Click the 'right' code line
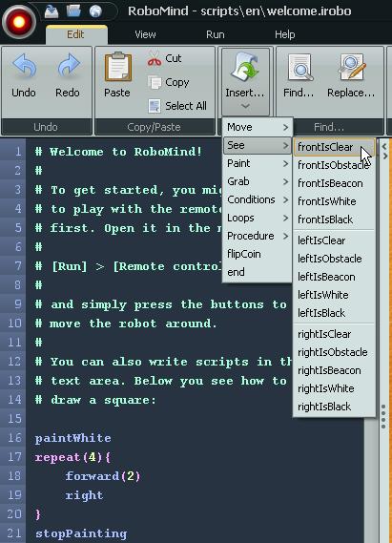Viewport: 392px width, 543px height. [84, 495]
